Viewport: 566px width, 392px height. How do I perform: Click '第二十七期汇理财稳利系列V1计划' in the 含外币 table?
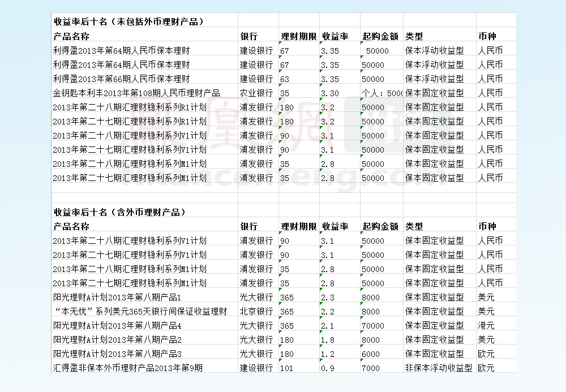point(130,255)
